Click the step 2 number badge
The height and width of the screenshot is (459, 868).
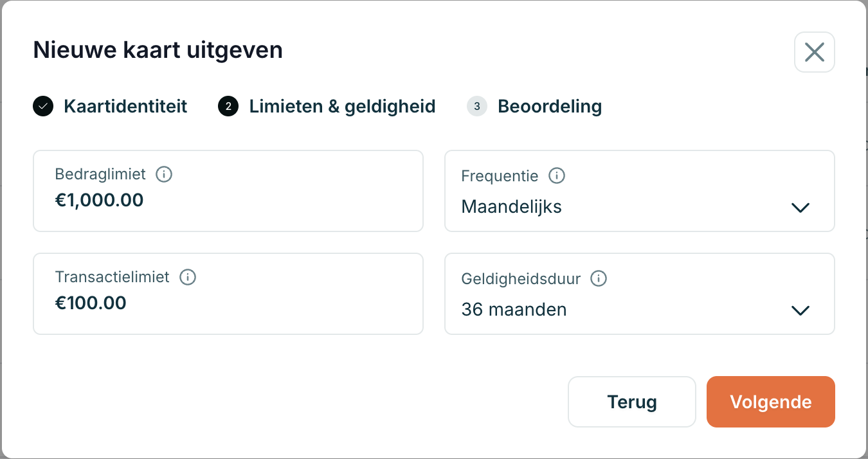tap(228, 106)
